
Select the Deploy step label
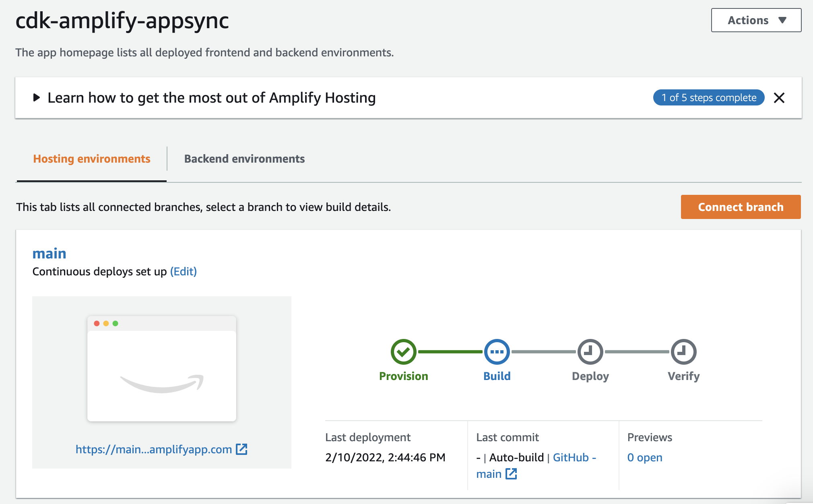click(590, 376)
